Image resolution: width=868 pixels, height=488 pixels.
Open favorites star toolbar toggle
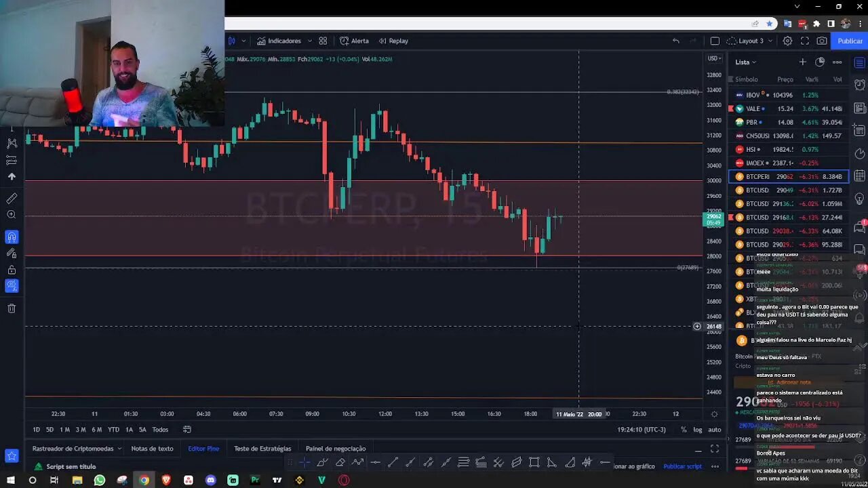12,456
